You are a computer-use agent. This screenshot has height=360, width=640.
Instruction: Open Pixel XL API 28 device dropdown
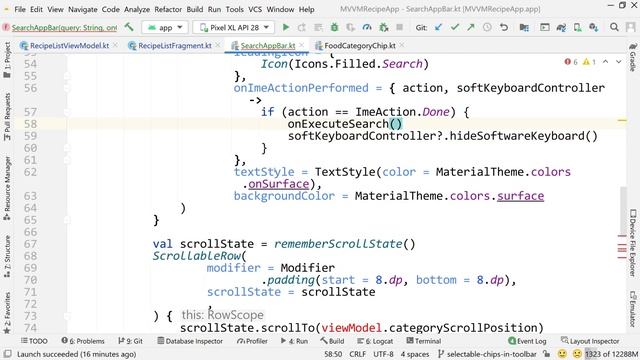[x=234, y=28]
